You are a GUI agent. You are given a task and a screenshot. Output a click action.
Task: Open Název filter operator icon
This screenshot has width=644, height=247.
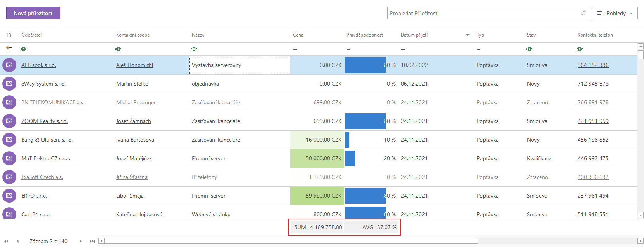point(194,49)
